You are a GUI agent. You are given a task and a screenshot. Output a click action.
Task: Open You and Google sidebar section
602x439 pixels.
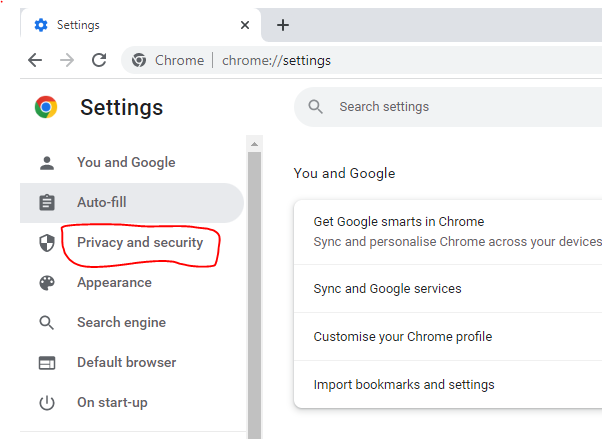pyautogui.click(x=132, y=162)
